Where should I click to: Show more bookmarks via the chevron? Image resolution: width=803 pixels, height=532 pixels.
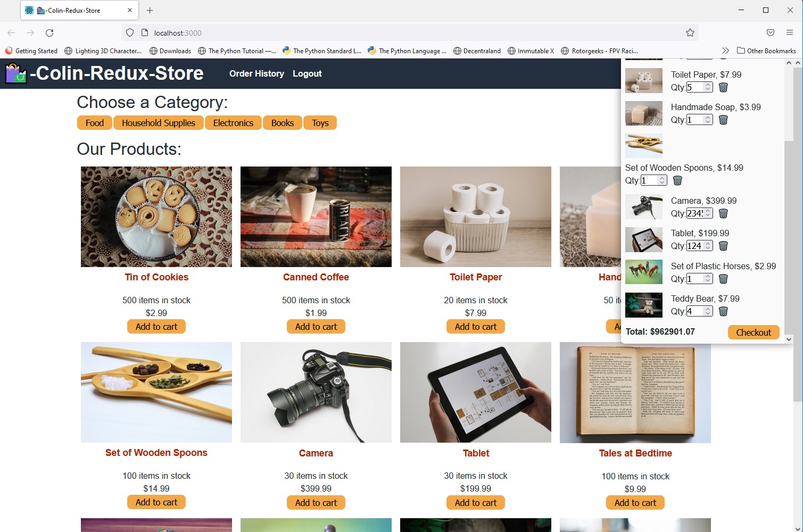coord(725,51)
